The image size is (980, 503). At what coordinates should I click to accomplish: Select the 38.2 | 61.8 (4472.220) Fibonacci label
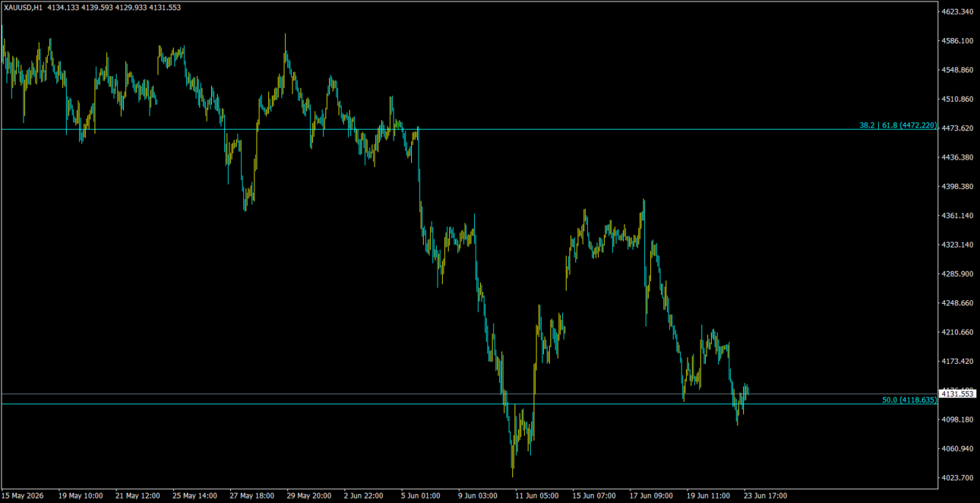coord(898,125)
